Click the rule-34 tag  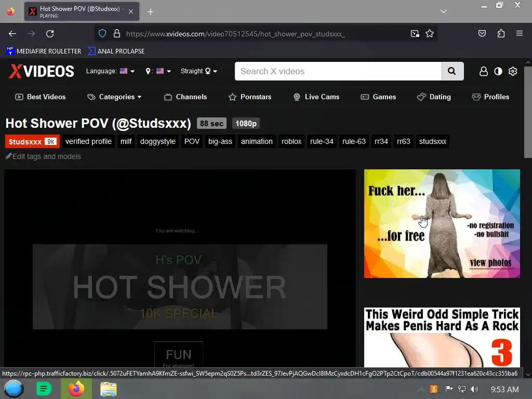[322, 141]
